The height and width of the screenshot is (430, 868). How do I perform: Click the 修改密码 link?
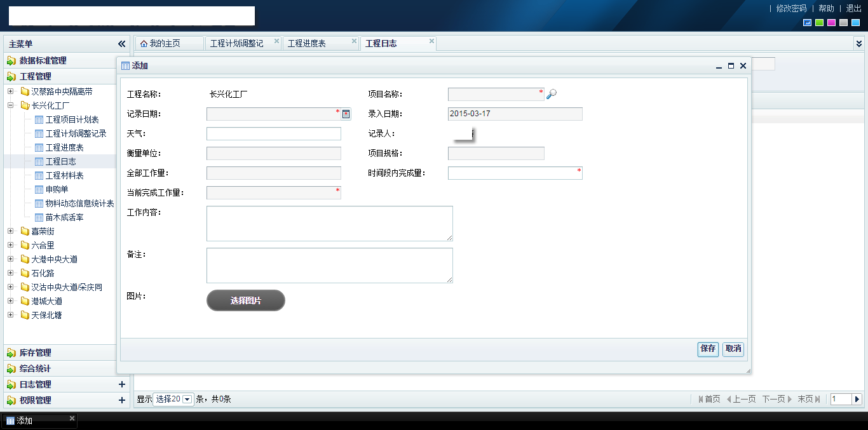pos(791,8)
